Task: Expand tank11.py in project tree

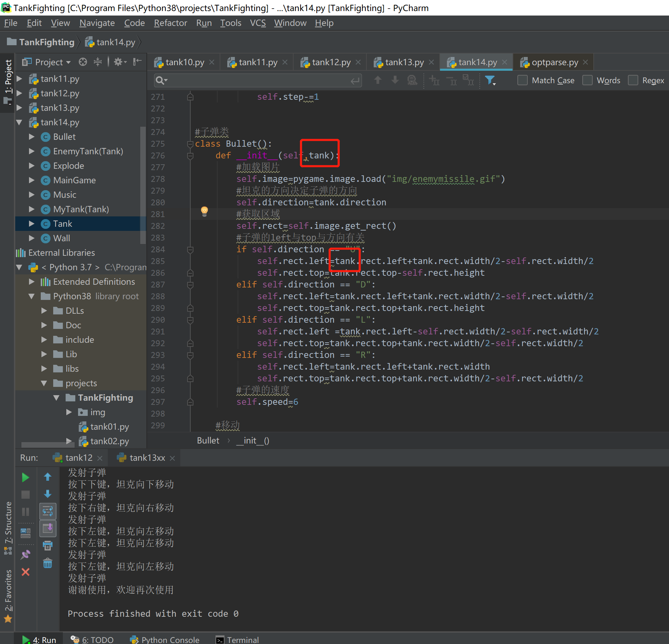Action: [x=20, y=79]
